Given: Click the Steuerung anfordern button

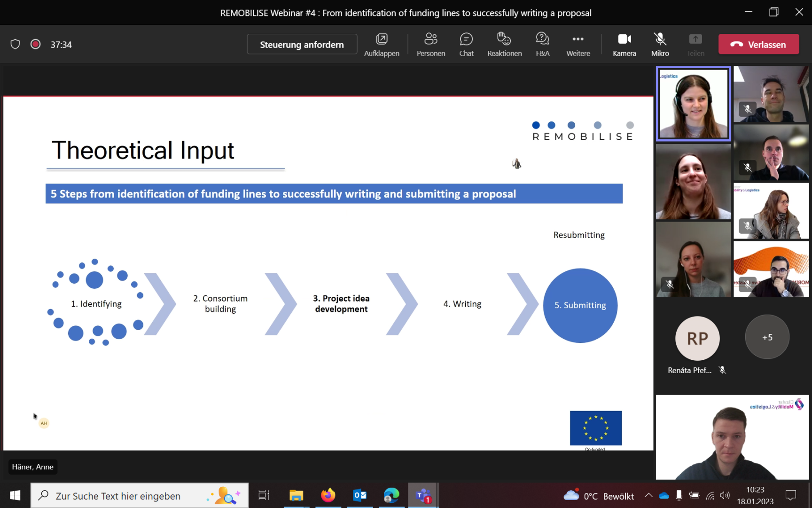Looking at the screenshot, I should click(x=302, y=44).
